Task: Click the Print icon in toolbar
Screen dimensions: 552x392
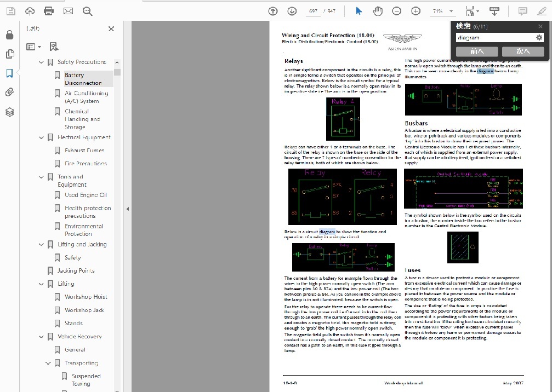Action: pos(49,11)
